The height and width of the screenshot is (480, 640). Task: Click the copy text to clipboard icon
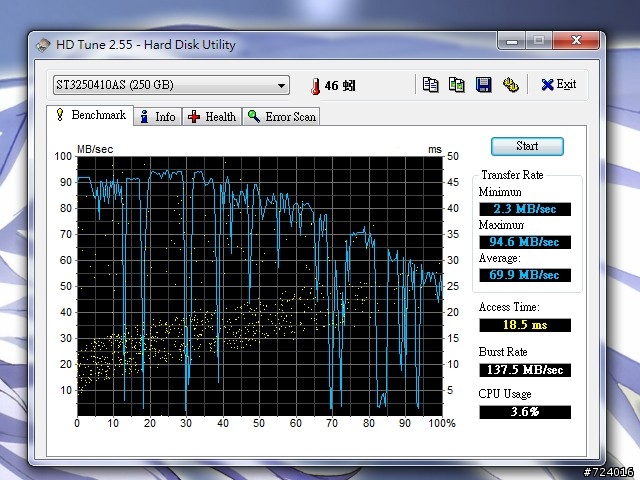(430, 84)
